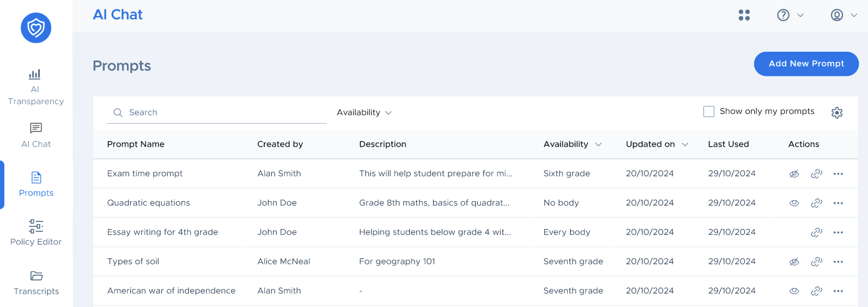This screenshot has height=307, width=868.
Task: Open the help menu dropdown
Action: coord(790,15)
